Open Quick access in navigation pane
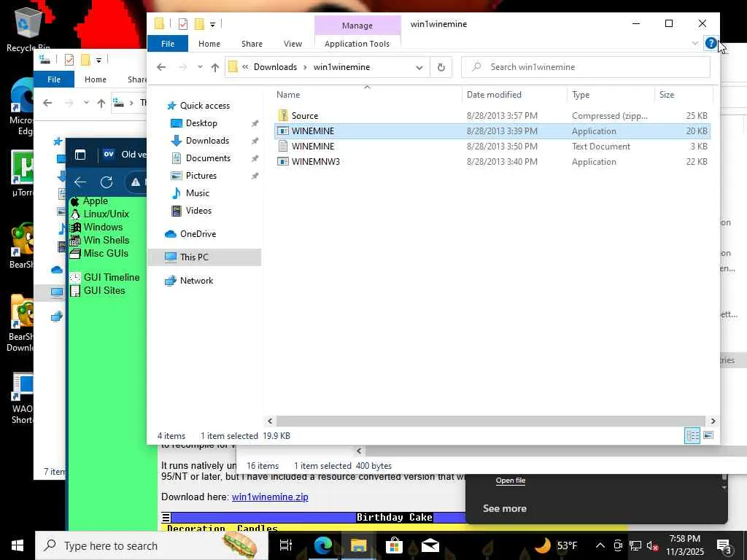 click(205, 106)
